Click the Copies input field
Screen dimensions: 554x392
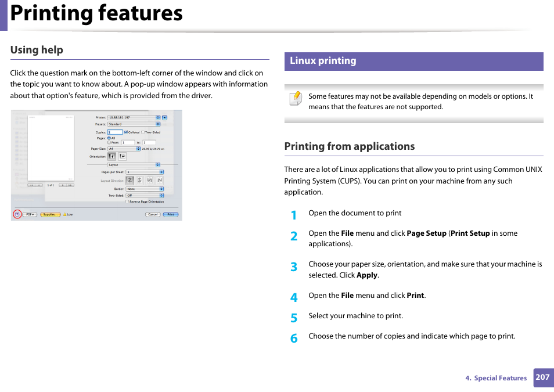(115, 132)
